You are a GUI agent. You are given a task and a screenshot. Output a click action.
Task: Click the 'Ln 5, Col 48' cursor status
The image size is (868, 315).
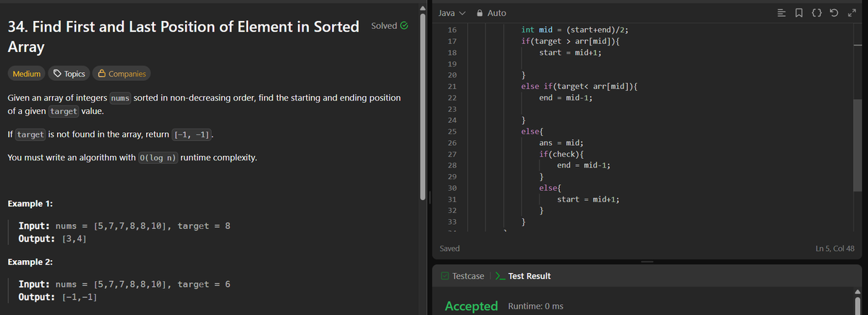pos(834,248)
